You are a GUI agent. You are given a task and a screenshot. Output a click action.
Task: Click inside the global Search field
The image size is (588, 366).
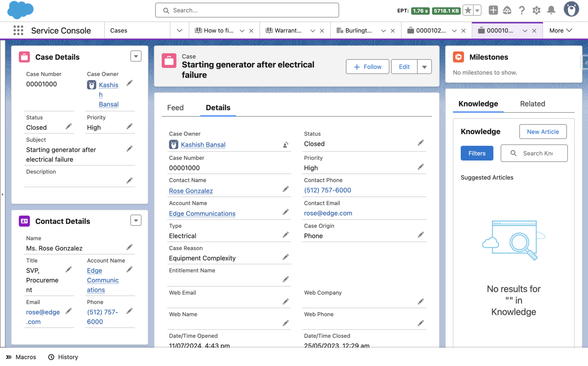pyautogui.click(x=247, y=10)
